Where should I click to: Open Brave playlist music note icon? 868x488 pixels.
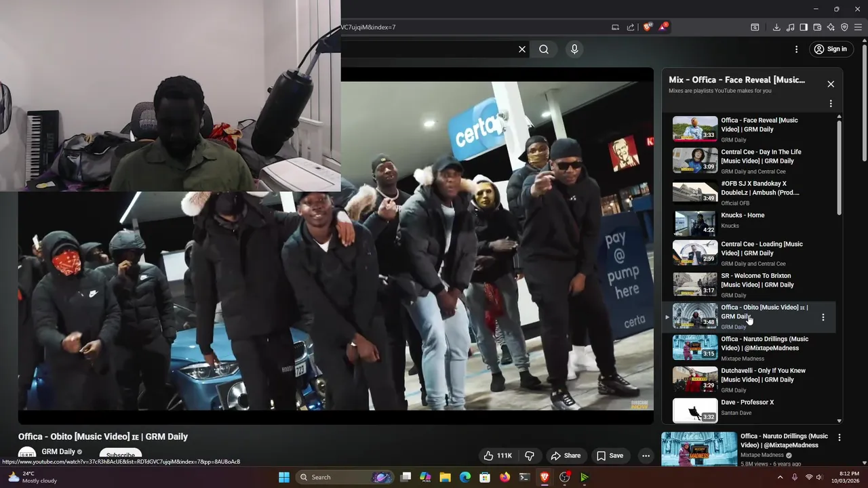click(790, 27)
